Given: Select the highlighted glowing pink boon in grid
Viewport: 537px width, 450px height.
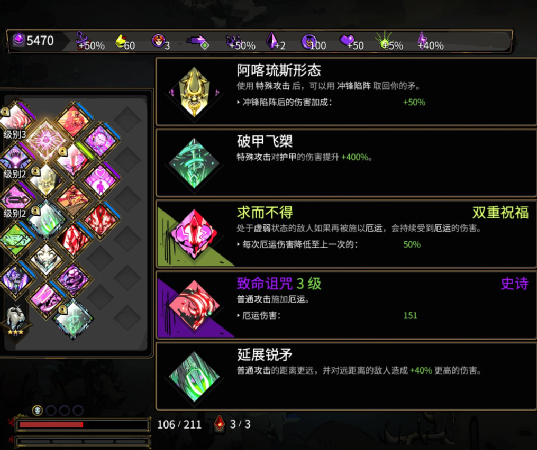Looking at the screenshot, I should 46,140.
